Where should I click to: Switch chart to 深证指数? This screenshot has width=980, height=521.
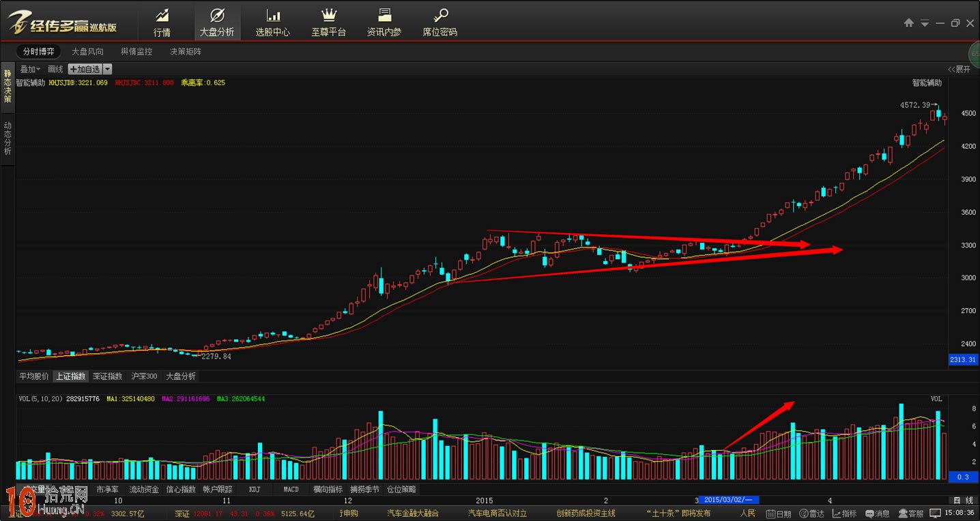click(x=108, y=376)
